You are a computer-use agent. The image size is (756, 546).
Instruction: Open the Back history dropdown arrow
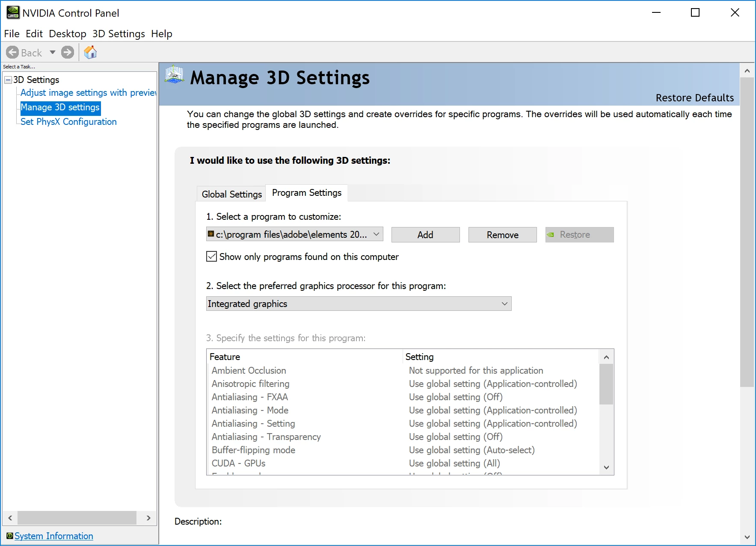click(53, 53)
